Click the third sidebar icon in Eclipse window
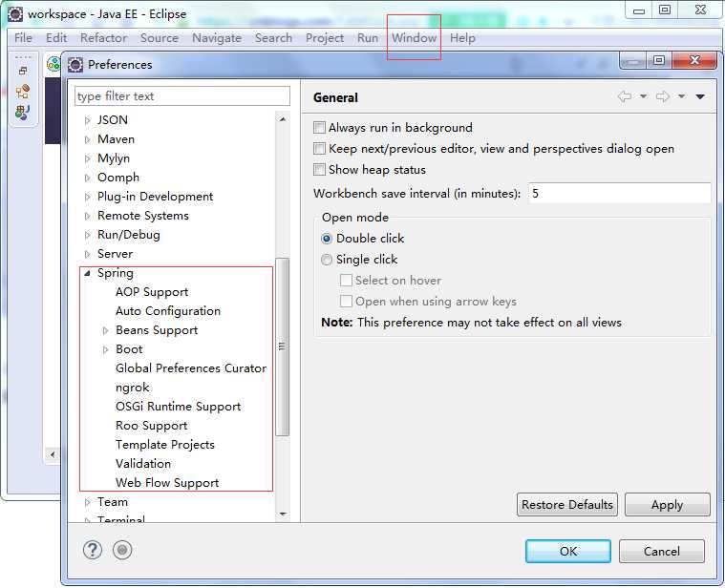 point(23,113)
